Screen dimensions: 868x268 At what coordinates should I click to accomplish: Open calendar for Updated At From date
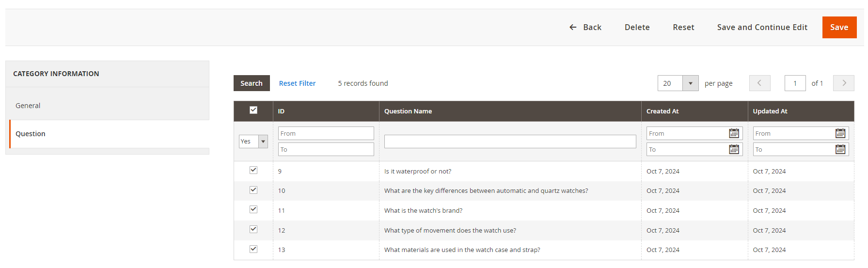tap(840, 133)
